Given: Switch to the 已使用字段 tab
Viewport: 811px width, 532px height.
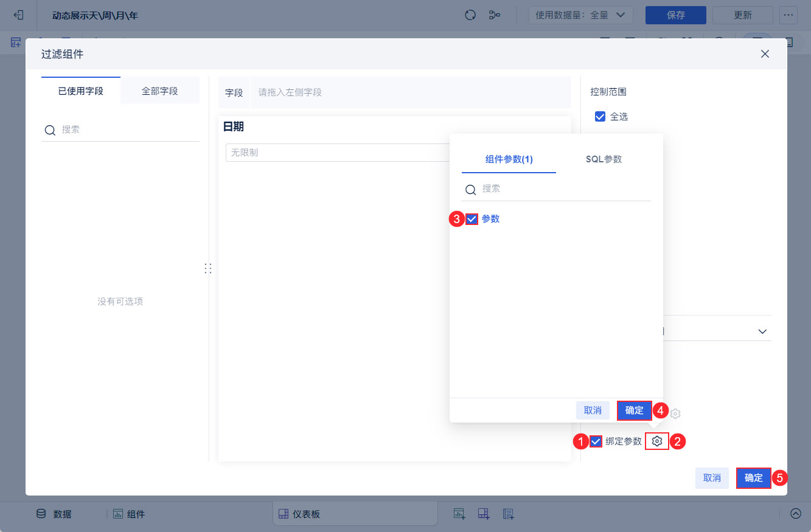Looking at the screenshot, I should click(81, 91).
